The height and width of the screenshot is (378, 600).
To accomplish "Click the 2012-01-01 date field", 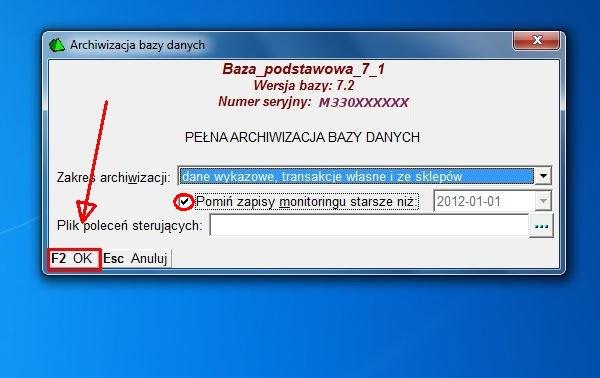I will click(x=484, y=201).
